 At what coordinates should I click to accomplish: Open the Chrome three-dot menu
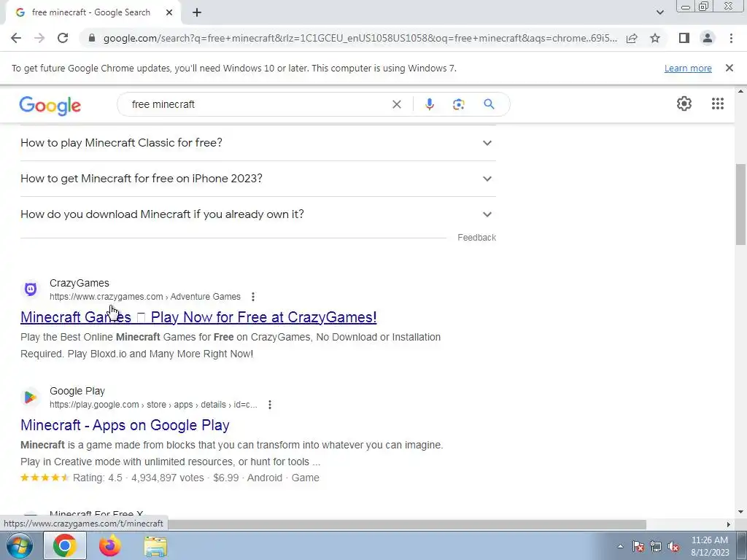(731, 38)
